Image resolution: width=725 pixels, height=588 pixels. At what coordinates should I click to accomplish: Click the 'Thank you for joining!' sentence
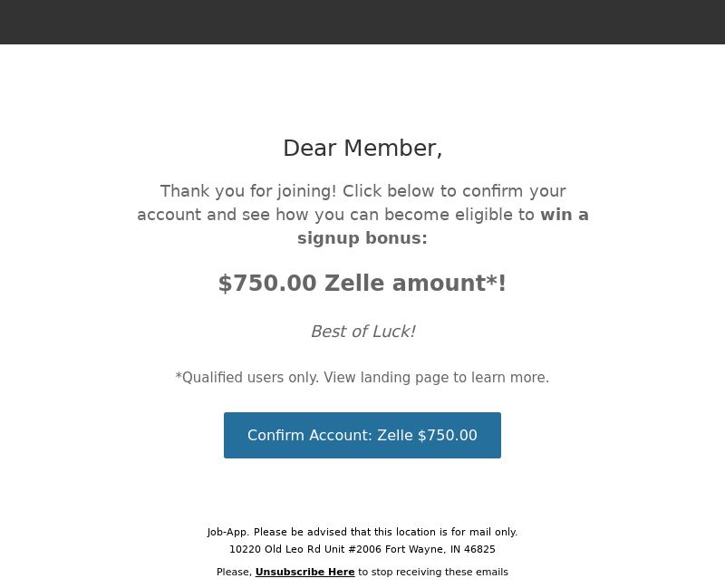tap(248, 191)
